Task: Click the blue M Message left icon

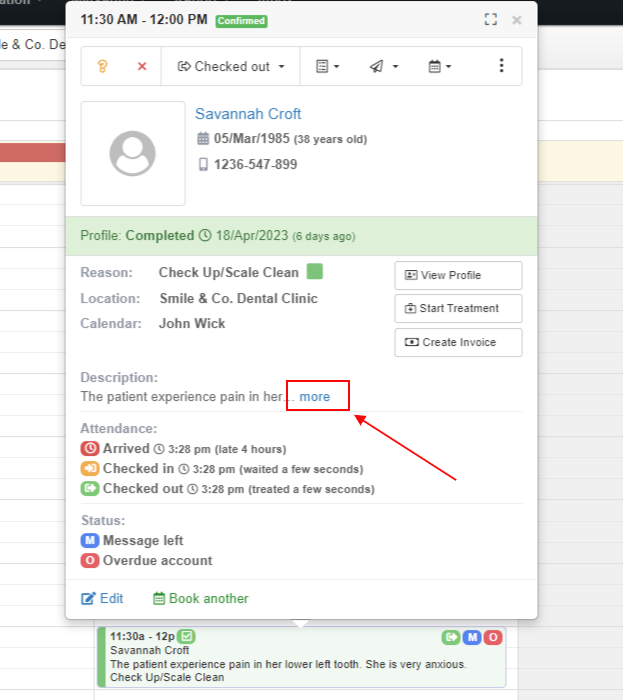Action: click(90, 540)
